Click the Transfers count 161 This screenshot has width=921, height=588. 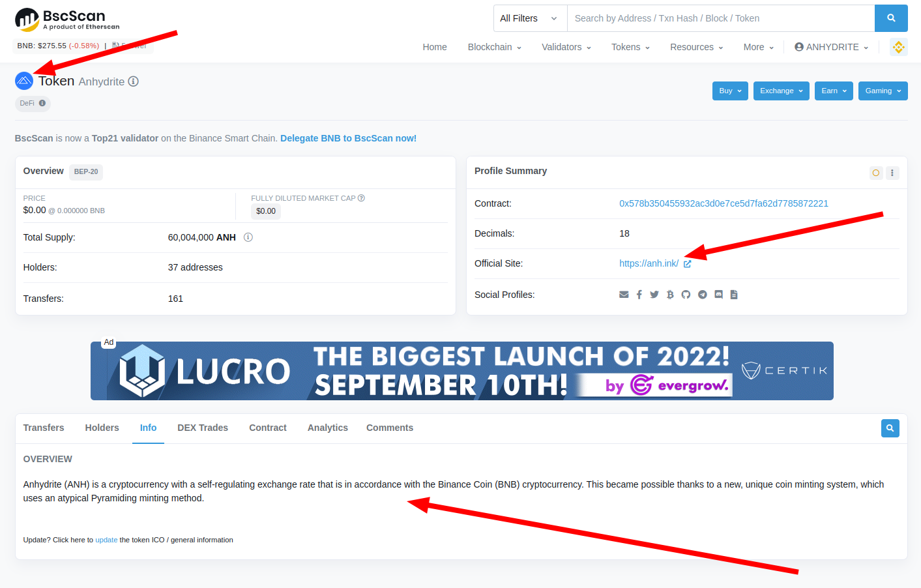(x=175, y=299)
